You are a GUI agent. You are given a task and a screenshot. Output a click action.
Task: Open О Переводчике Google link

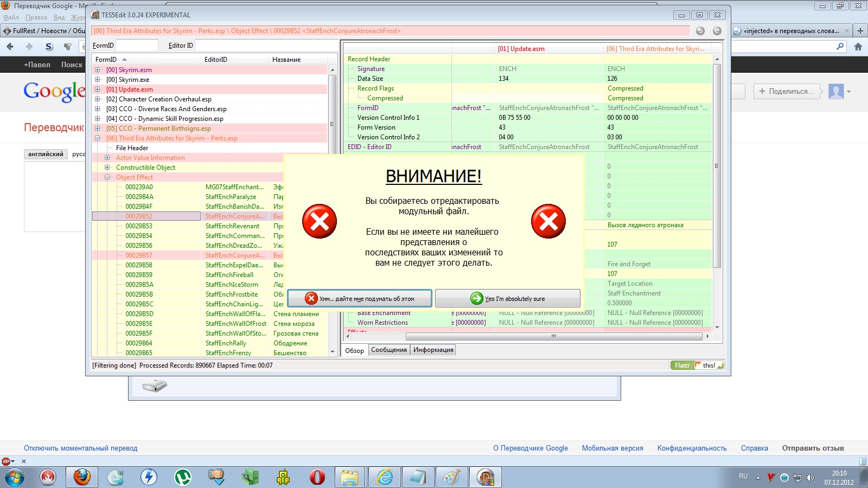[x=531, y=448]
